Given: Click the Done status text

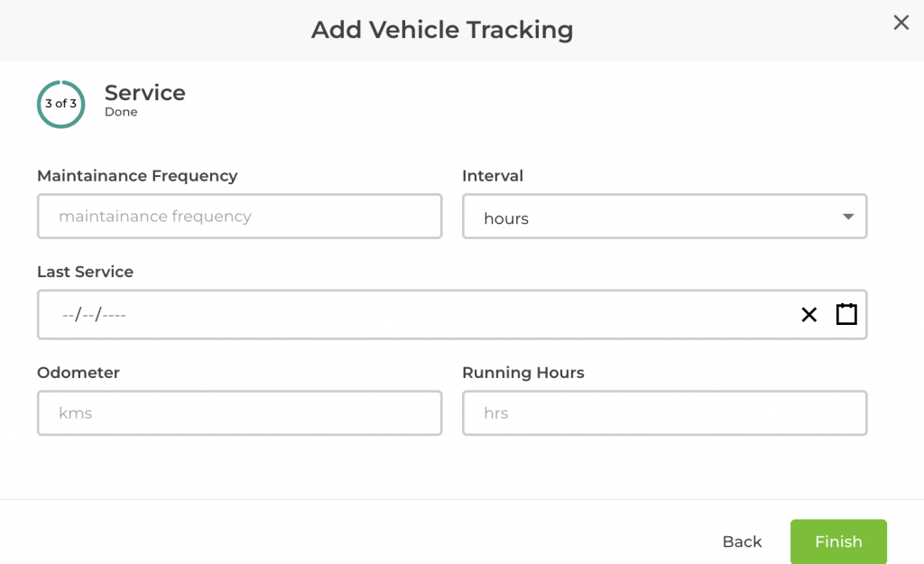Looking at the screenshot, I should tap(121, 113).
